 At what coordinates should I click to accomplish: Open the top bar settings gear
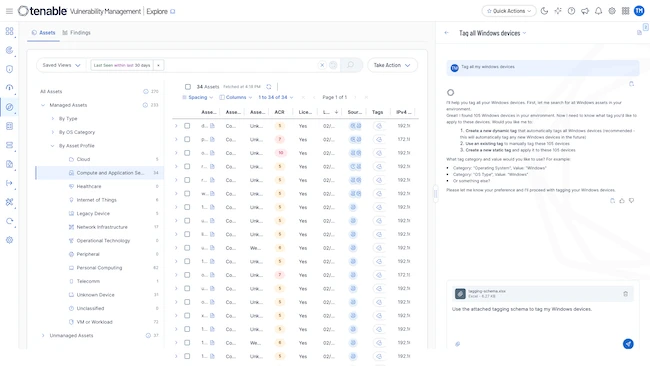point(612,11)
